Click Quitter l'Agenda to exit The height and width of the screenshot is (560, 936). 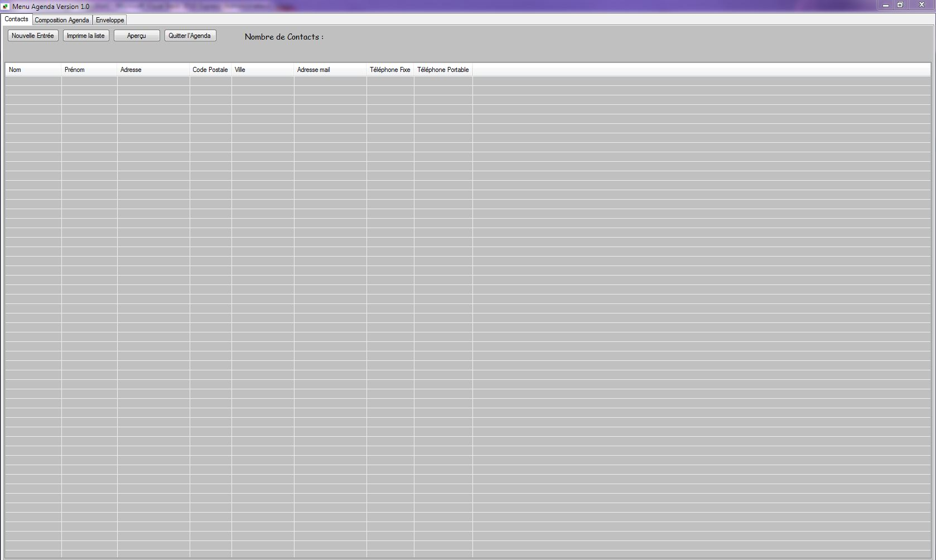pos(190,36)
